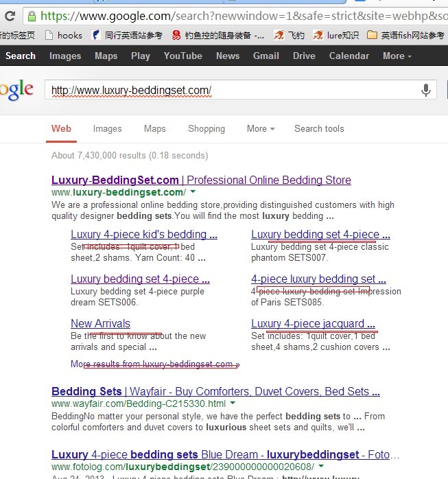Viewport: 448px width, 479px height.
Task: Open the Luxury 4-piece kid's bedding sitelink
Action: [x=144, y=234]
